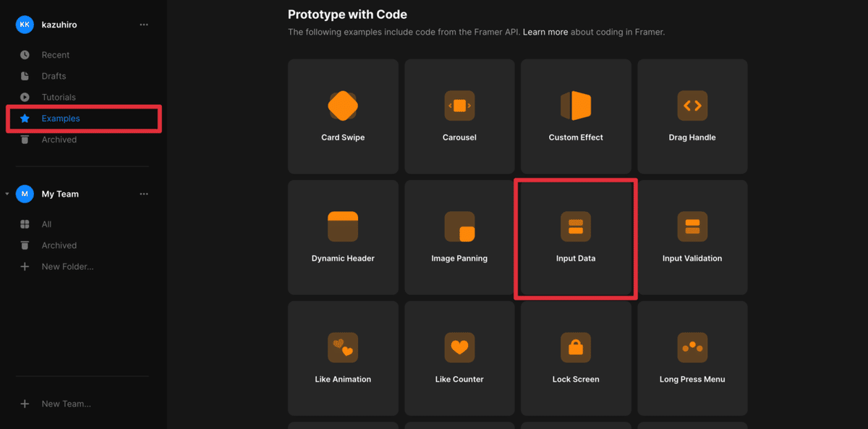Click the kazuhiro account name

[x=59, y=25]
